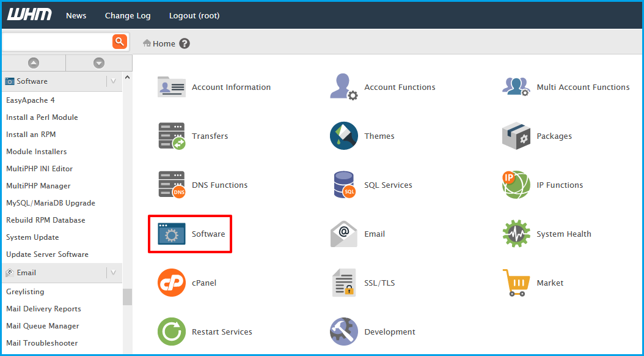Open EasyApache 4 in the sidebar
Image resolution: width=644 pixels, height=356 pixels.
coord(31,100)
